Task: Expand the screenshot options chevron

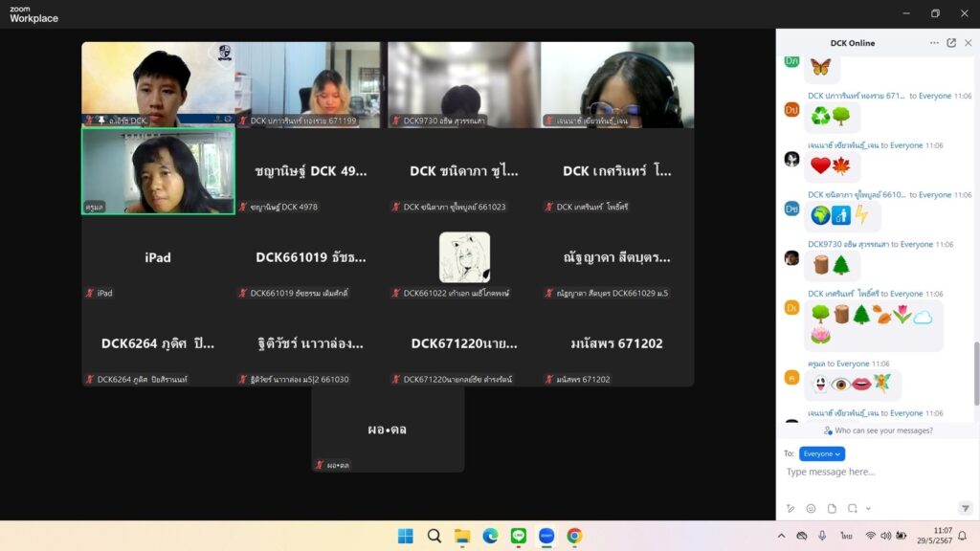Action: point(868,508)
